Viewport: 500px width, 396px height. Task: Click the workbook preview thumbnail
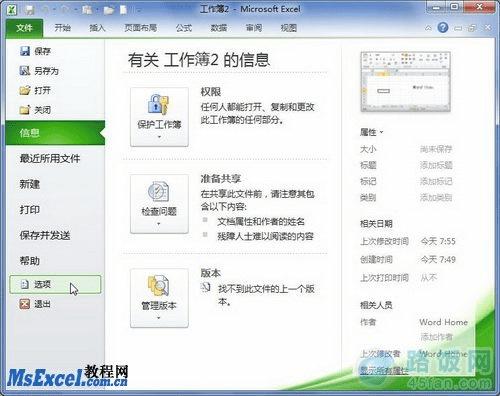406,82
